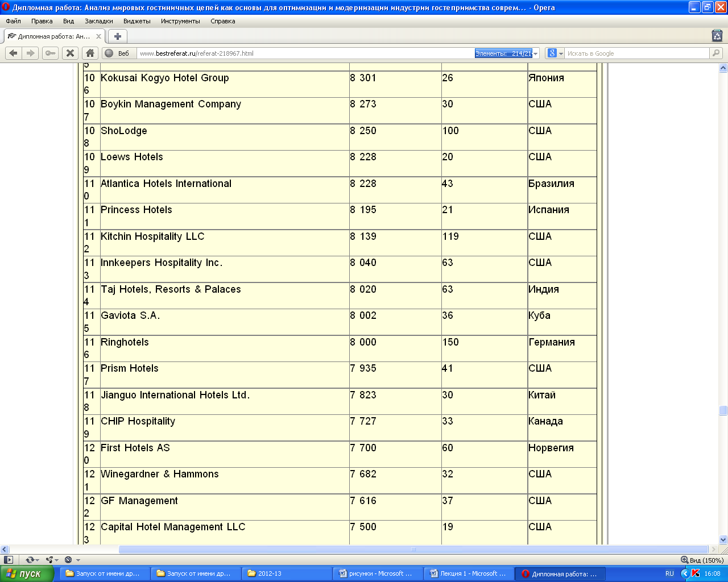Click the Boykin Management Company cell
728x582 pixels.
[x=224, y=110]
